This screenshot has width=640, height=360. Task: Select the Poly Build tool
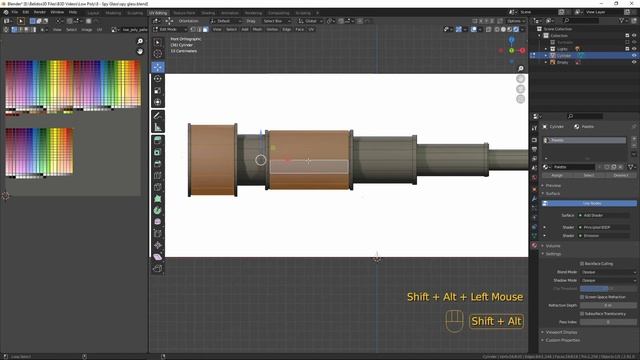point(158,199)
